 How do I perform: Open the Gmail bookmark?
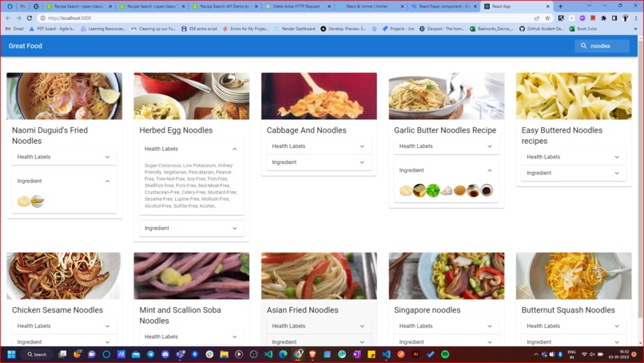pyautogui.click(x=15, y=29)
